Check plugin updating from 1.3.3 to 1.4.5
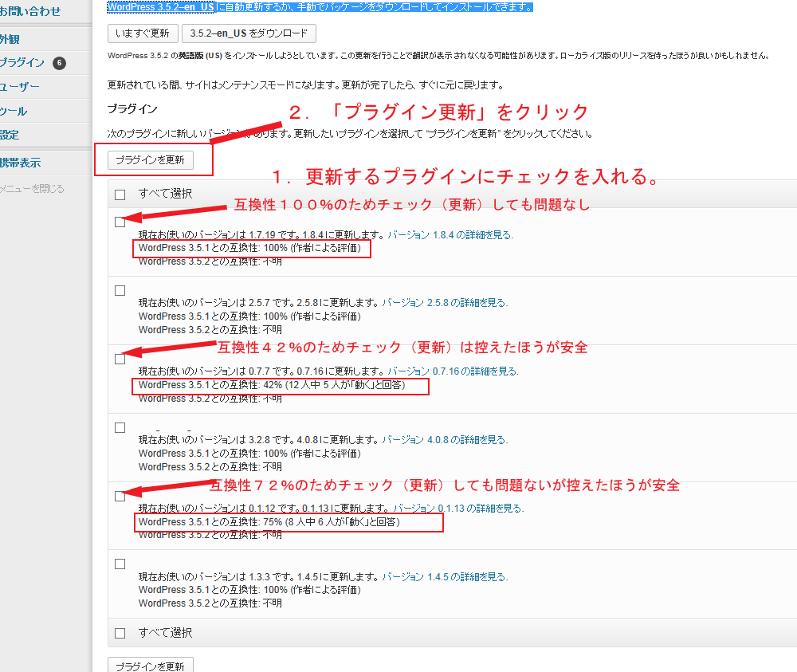The width and height of the screenshot is (797, 672). click(x=120, y=564)
